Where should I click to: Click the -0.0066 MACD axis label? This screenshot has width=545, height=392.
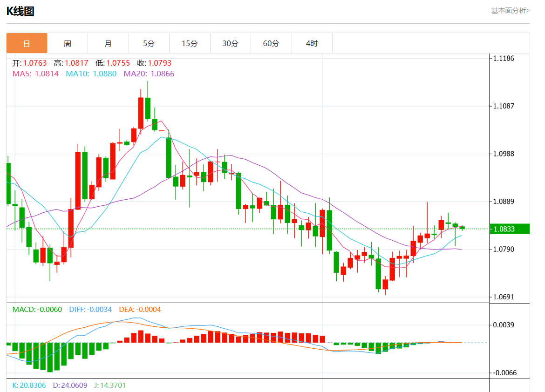[505, 372]
